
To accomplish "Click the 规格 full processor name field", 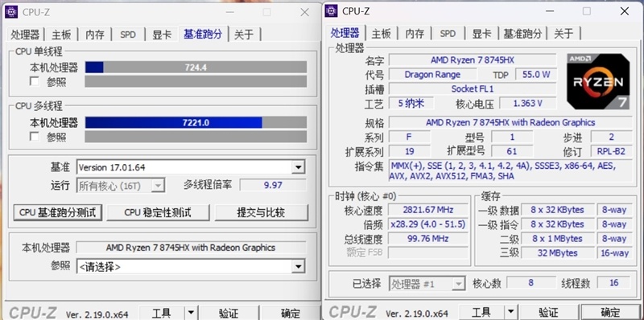I will click(x=510, y=122).
